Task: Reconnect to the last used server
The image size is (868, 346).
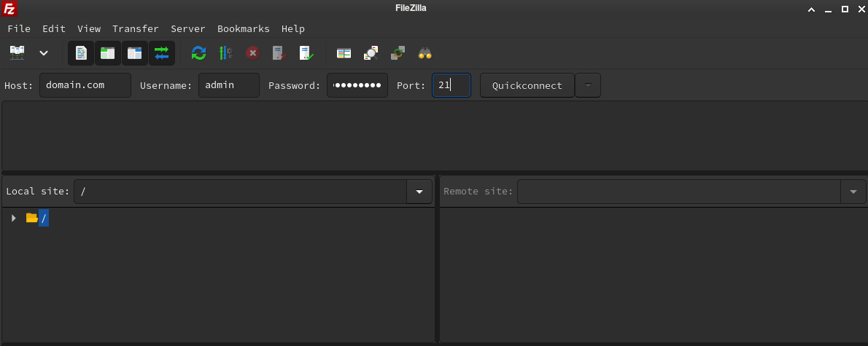Action: (x=306, y=53)
